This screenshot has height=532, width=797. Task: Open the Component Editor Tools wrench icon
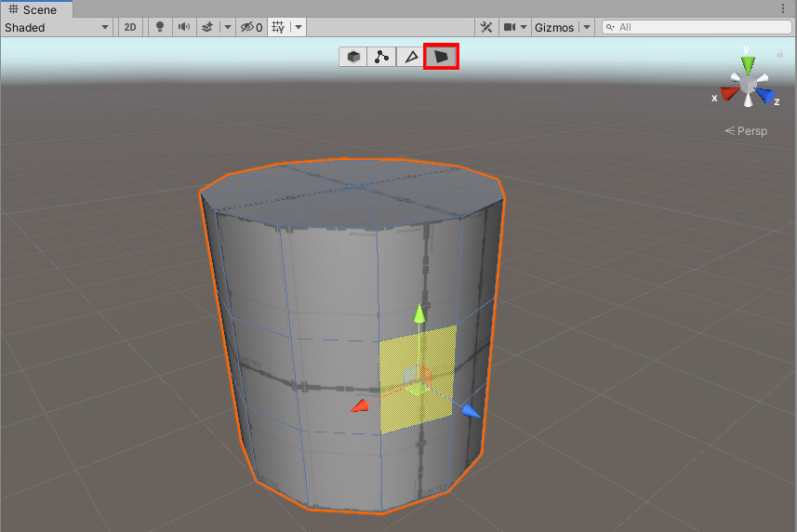[x=485, y=27]
